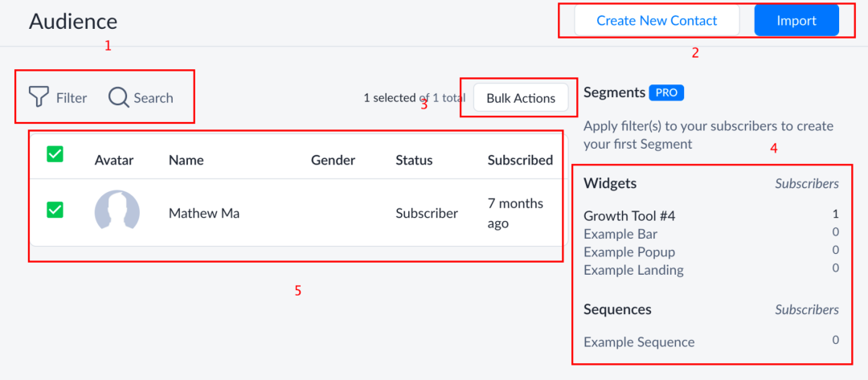Select the Example Bar widget
868x380 pixels.
click(620, 234)
